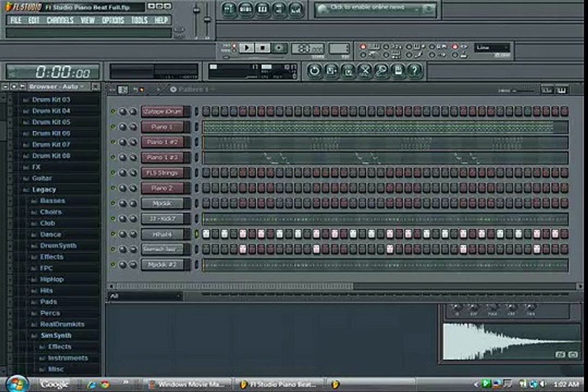This screenshot has width=588, height=392.
Task: Adjust the swing slider in step sequencer
Action: pyautogui.click(x=523, y=90)
